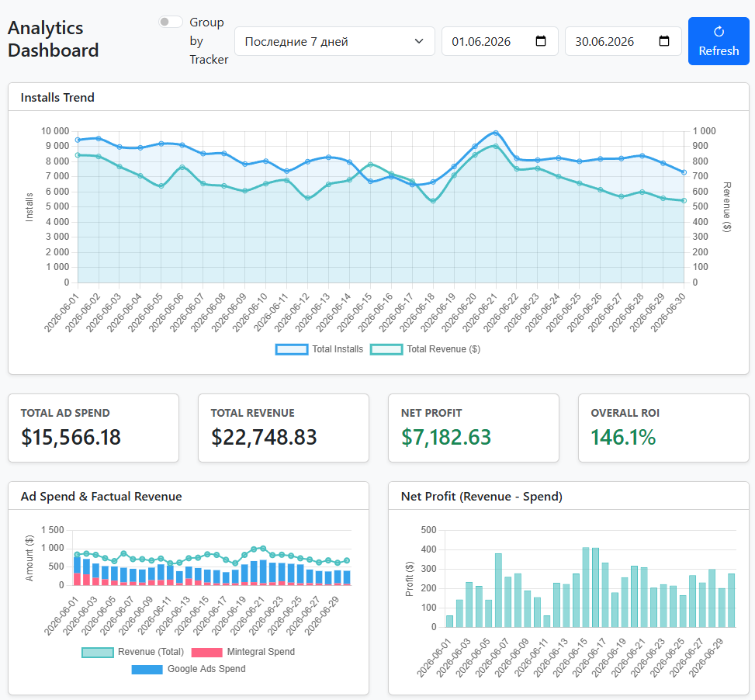
Task: Click the Mintegral Spend legend label
Action: click(261, 653)
